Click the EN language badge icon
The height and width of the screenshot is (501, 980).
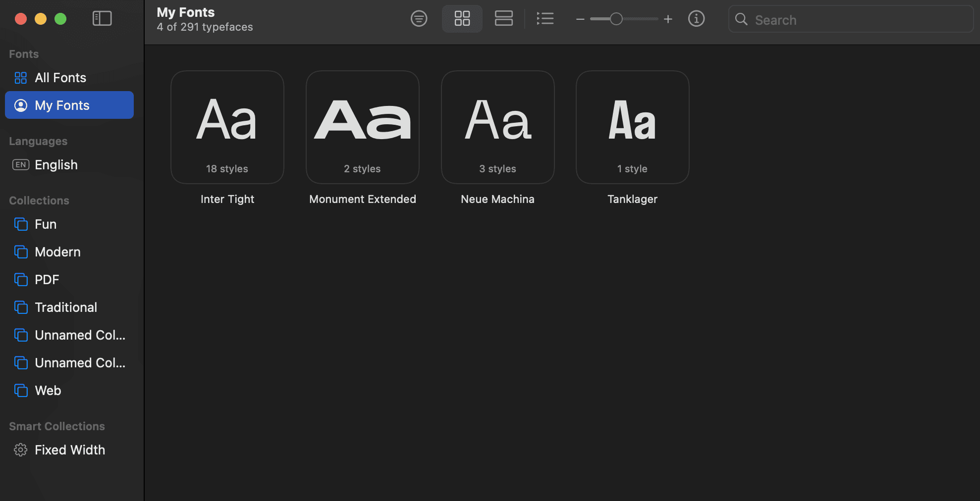pos(21,165)
